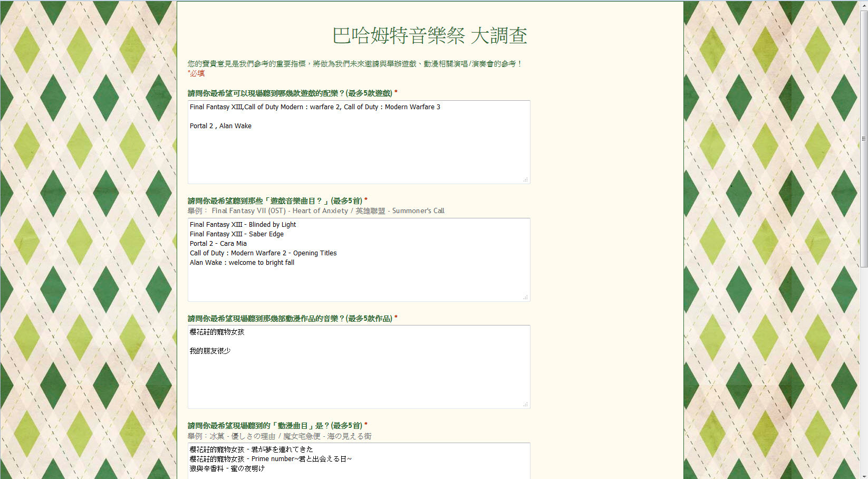Click 'Alan Wake : welcome to bright fall' text

(x=242, y=263)
